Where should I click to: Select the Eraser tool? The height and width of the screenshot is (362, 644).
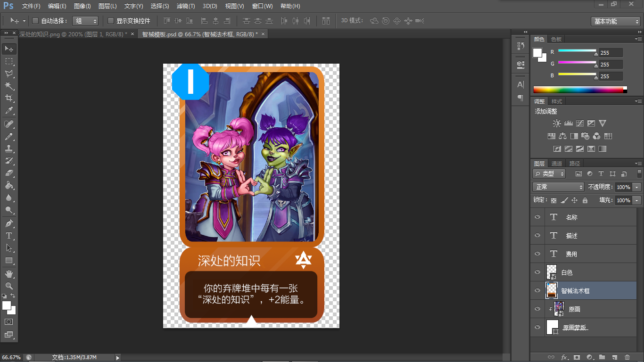[9, 173]
